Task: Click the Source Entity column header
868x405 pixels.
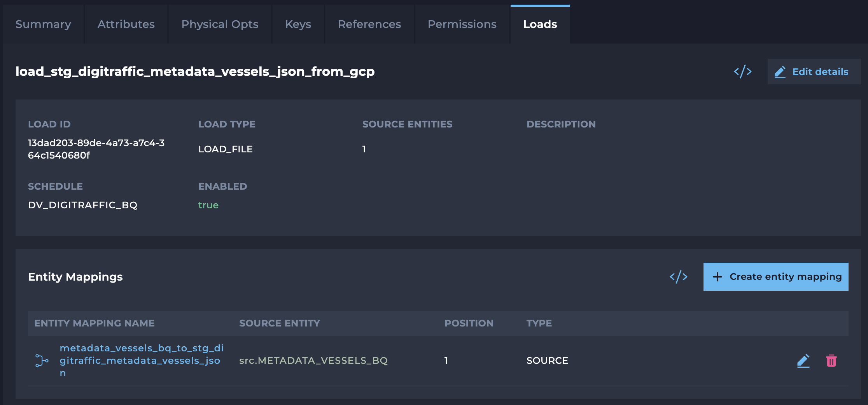Action: click(x=279, y=323)
